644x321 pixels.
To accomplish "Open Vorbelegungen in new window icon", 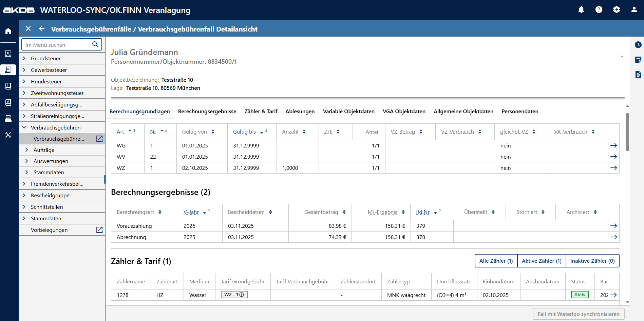I will click(99, 230).
